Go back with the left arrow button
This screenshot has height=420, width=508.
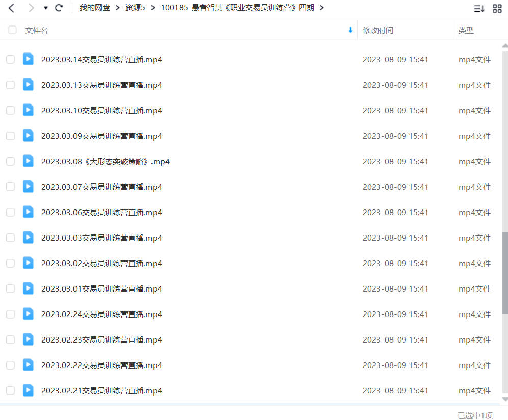point(11,8)
